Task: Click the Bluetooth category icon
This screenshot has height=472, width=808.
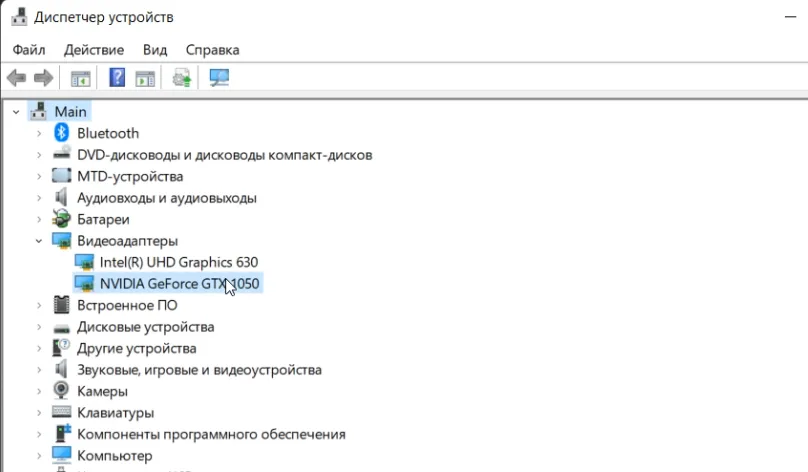Action: tap(61, 133)
